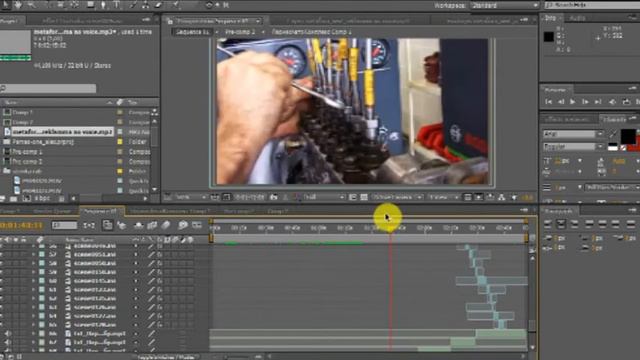Screen dimensions: 640x360
Task: Open Character font style dropdown
Action: point(573,147)
